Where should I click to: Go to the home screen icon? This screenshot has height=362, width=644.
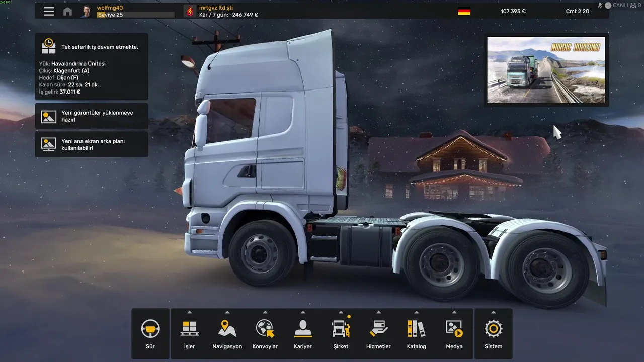click(67, 11)
